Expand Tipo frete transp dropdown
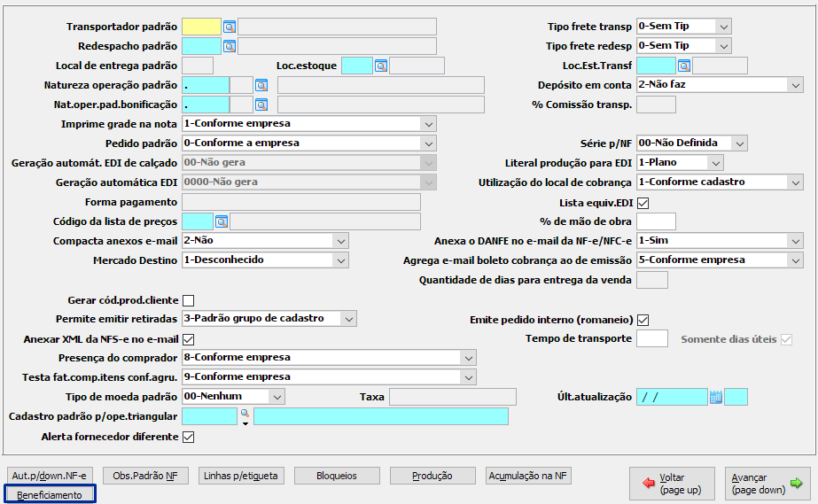The height and width of the screenshot is (504, 818). pyautogui.click(x=723, y=27)
